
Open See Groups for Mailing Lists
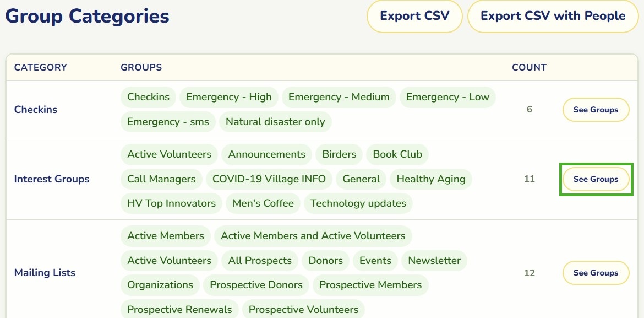(x=596, y=273)
